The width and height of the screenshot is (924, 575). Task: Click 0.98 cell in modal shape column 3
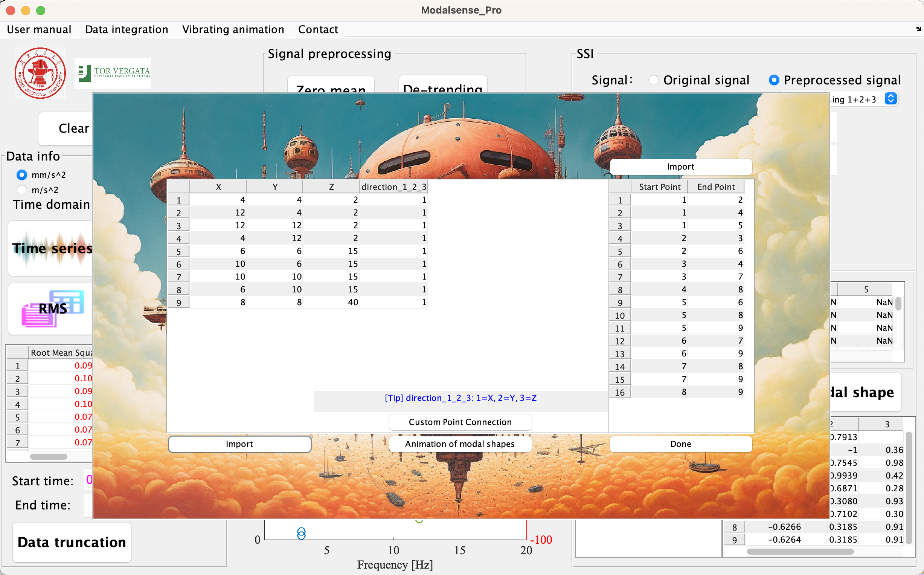tap(881, 463)
